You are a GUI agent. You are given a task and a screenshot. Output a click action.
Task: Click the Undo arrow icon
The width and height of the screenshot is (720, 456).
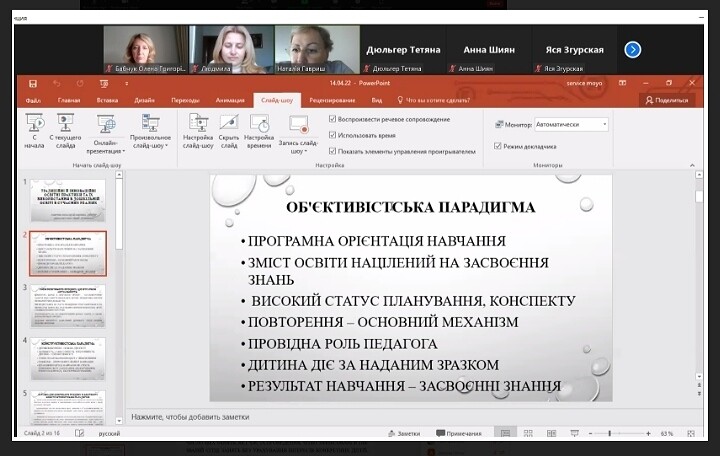coord(56,84)
